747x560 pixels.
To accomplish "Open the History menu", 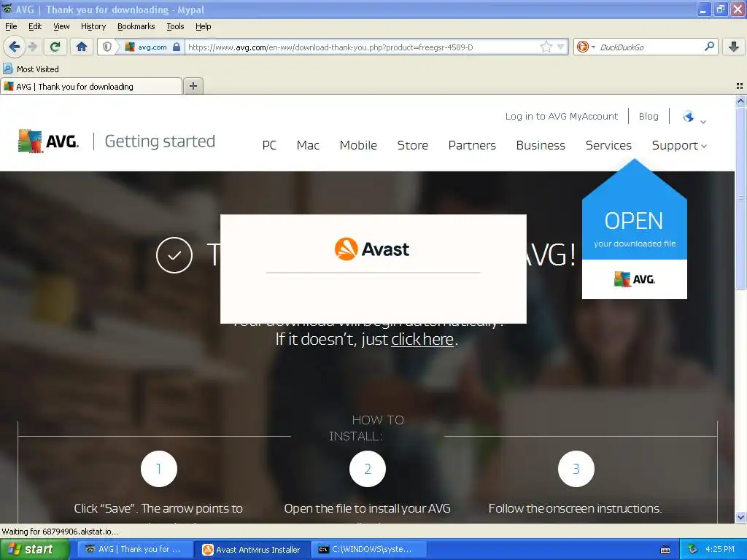I will click(93, 26).
